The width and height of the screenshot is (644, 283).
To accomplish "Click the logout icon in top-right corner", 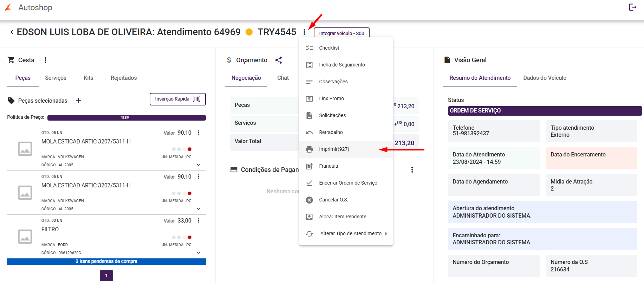I will (x=632, y=7).
